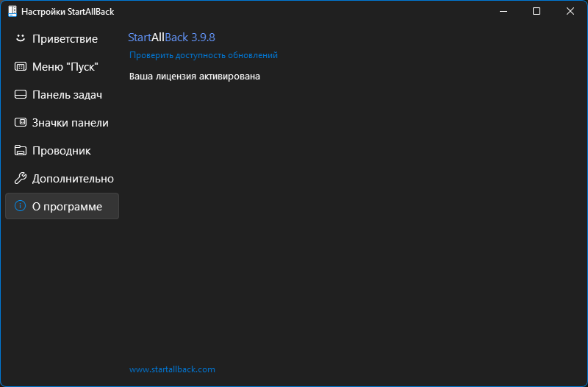Go to Панель задач settings
Screen dimensions: 588x387
(x=62, y=94)
